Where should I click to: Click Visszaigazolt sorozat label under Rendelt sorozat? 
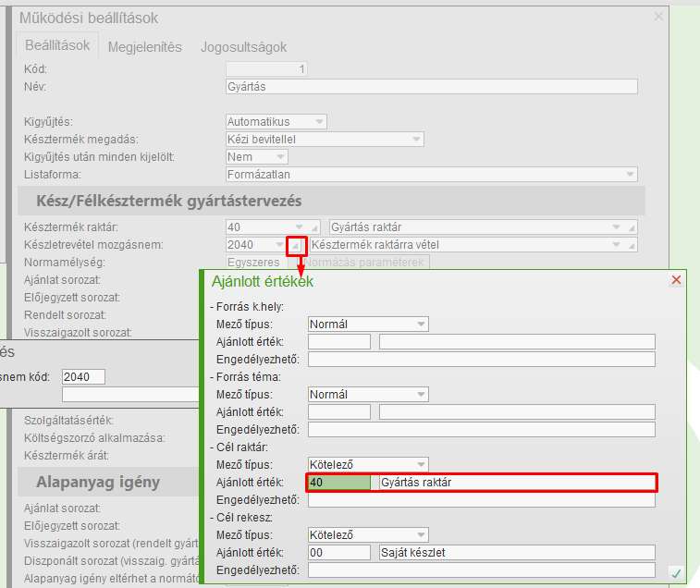(78, 333)
